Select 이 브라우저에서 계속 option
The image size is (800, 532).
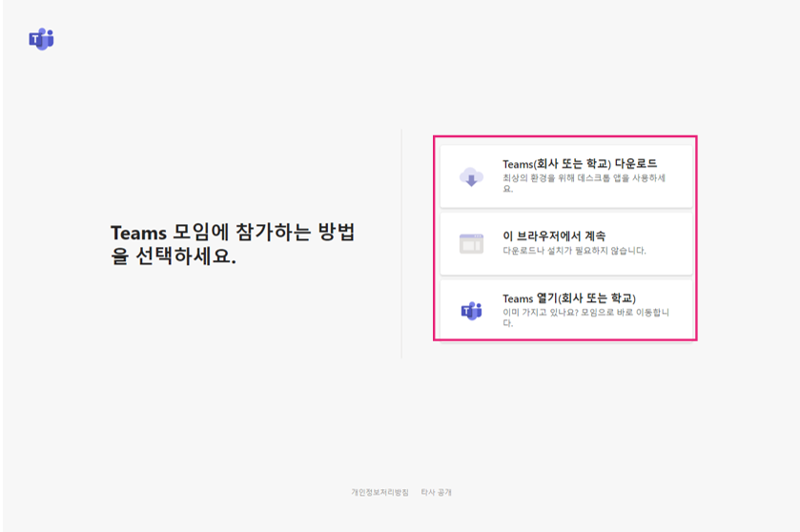(566, 244)
